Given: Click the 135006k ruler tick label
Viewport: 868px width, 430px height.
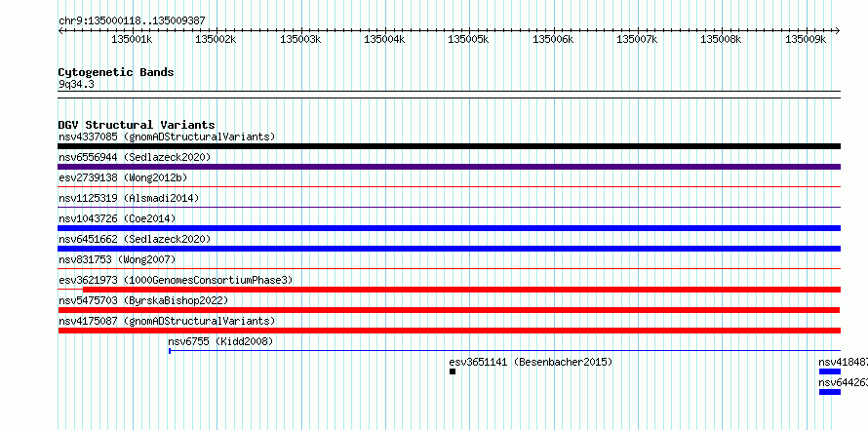Looking at the screenshot, I should 553,39.
